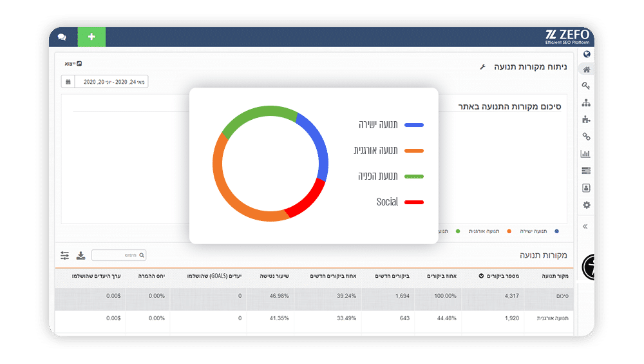The width and height of the screenshot is (644, 364).
Task: Click the accessibility widget button
Action: (589, 266)
